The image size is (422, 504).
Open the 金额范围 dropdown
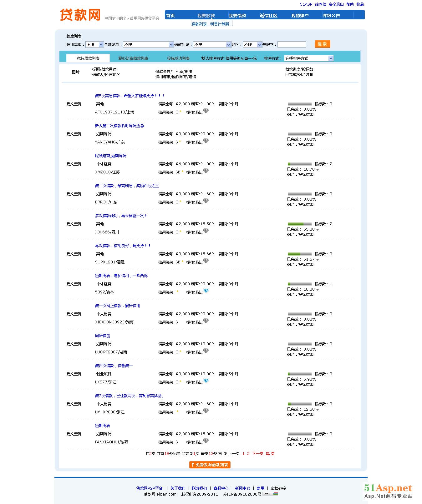tap(149, 45)
